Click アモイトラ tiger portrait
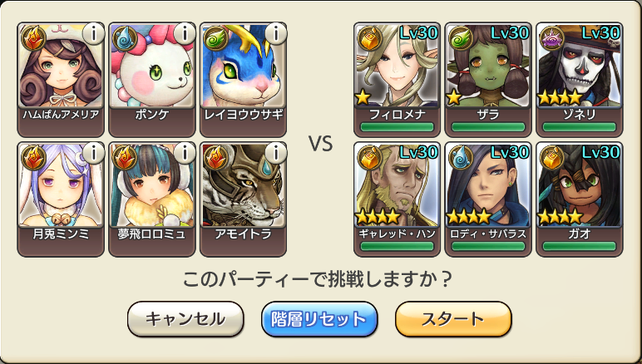 [243, 184]
